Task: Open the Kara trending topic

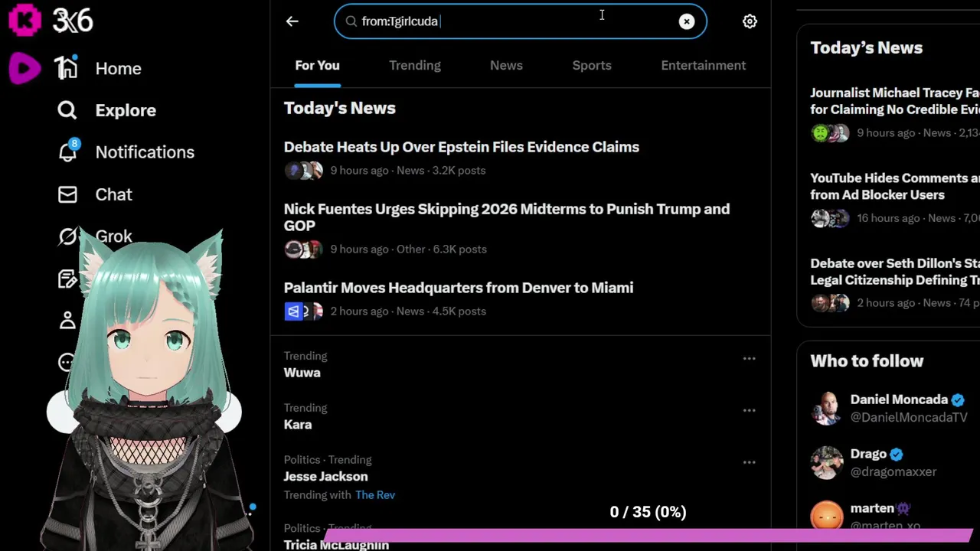Action: [x=298, y=425]
